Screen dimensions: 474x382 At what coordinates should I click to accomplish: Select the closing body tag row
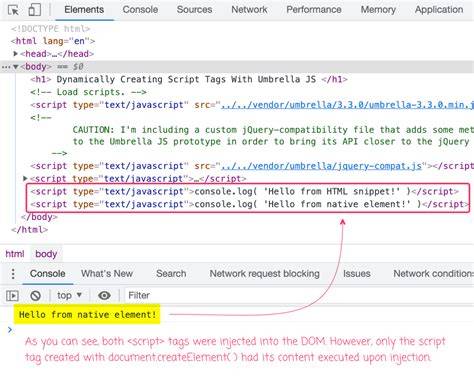(39, 217)
